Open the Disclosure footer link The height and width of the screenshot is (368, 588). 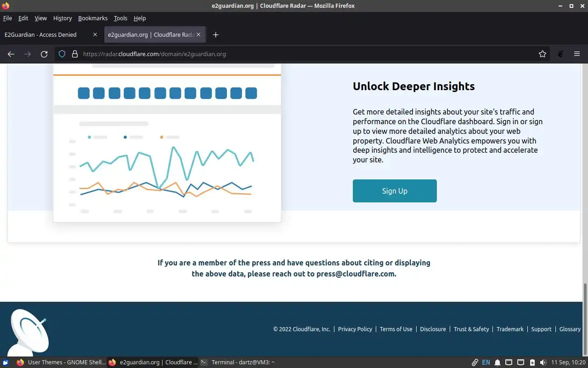(x=433, y=329)
